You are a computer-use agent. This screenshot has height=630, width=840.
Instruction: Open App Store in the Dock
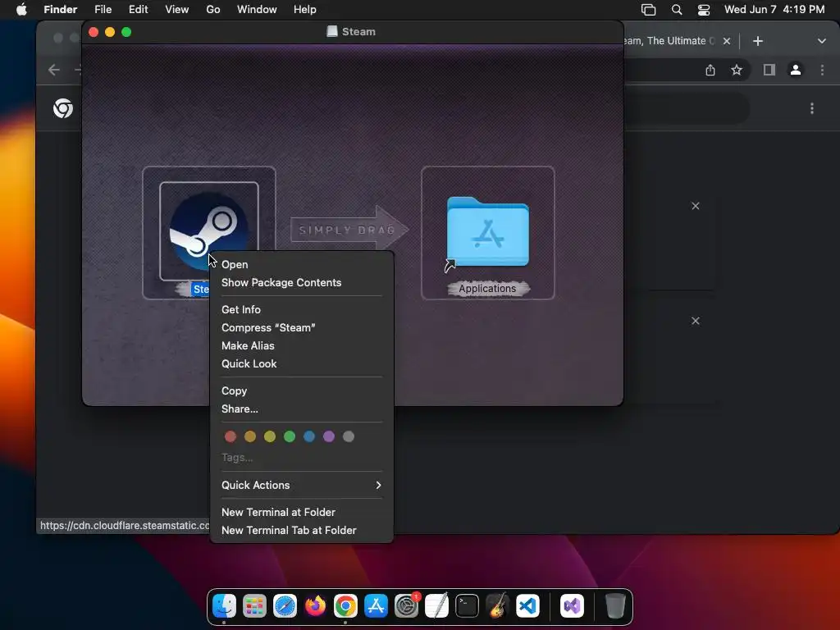coord(376,606)
